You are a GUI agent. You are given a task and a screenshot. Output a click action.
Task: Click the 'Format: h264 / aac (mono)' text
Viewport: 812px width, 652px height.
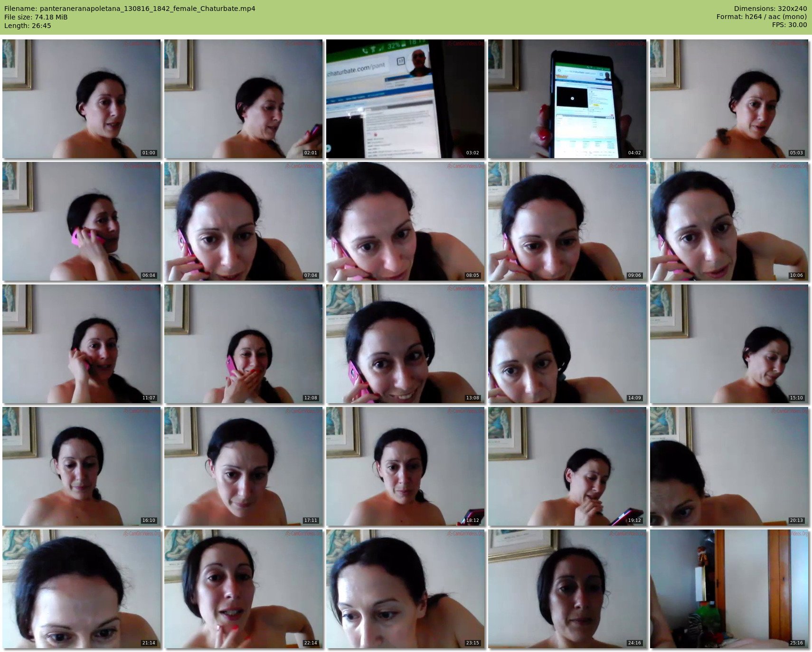pos(762,17)
